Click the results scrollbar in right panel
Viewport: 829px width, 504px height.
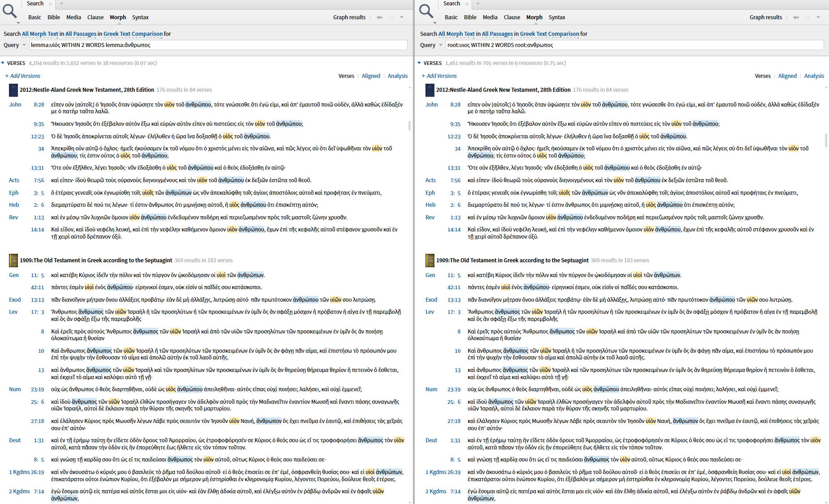[826, 140]
